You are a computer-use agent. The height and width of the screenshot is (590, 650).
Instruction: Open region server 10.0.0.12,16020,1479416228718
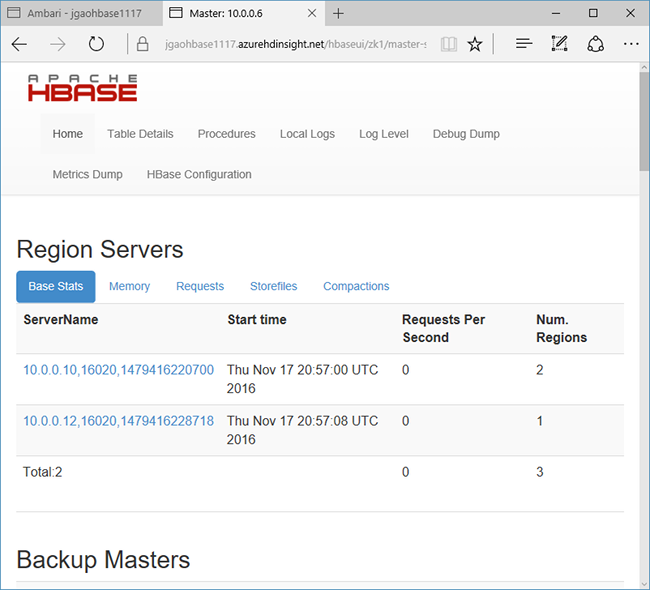(x=119, y=421)
